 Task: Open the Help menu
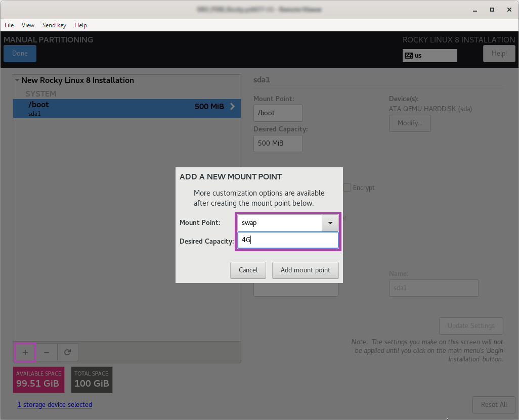[80, 25]
